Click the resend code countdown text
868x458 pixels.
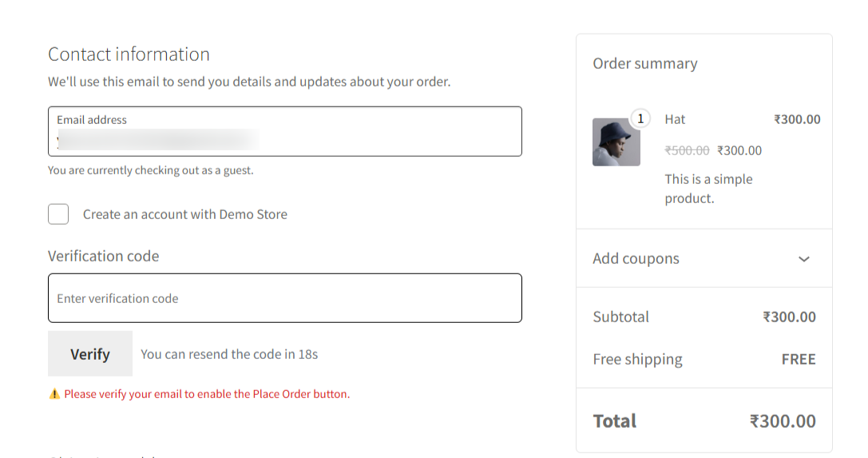pos(229,354)
